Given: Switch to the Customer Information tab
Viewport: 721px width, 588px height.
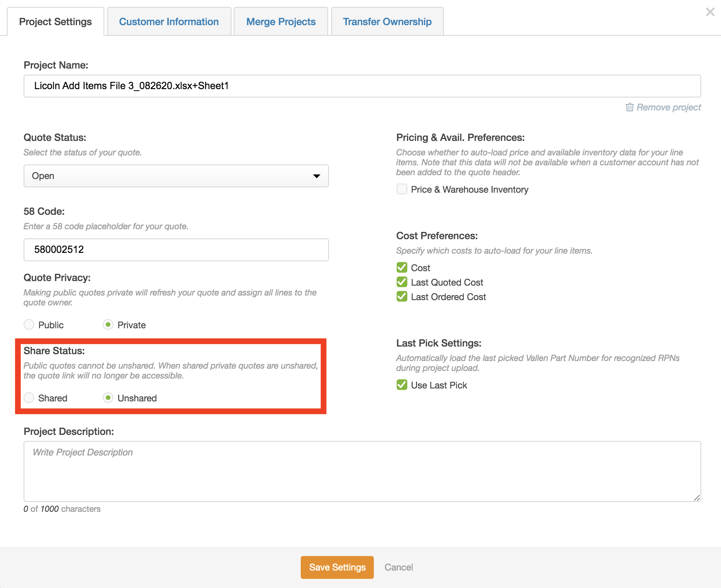Looking at the screenshot, I should click(x=169, y=22).
